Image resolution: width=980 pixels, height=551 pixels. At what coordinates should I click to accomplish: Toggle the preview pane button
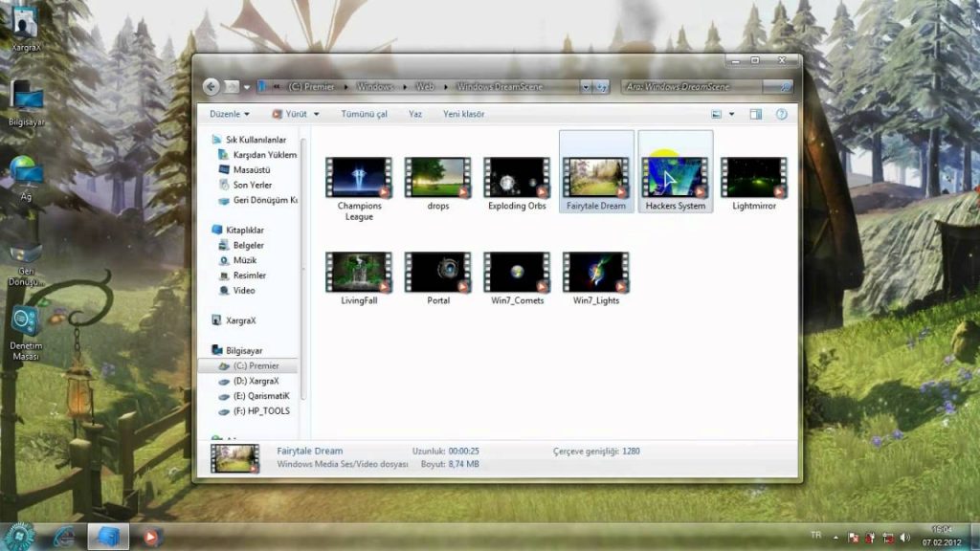(755, 114)
